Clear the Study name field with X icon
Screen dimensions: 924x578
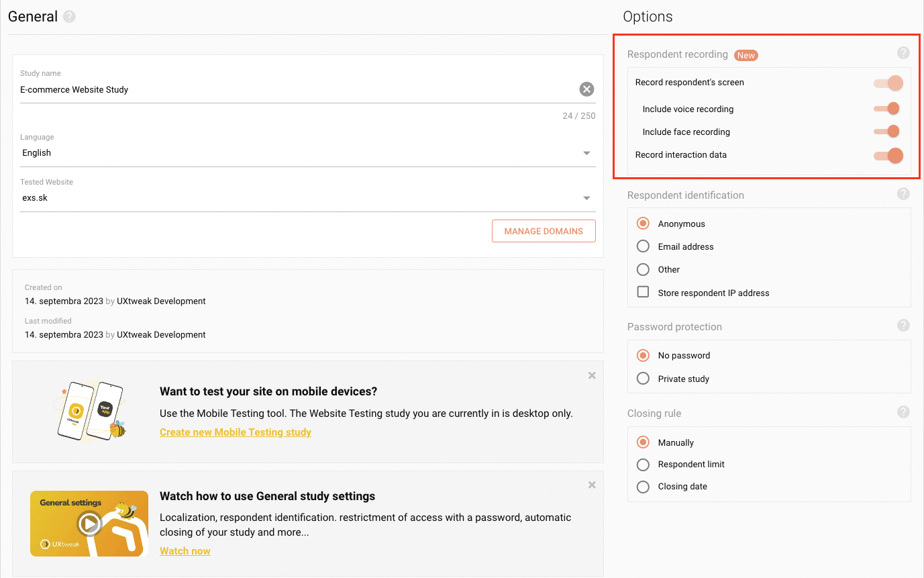point(586,89)
